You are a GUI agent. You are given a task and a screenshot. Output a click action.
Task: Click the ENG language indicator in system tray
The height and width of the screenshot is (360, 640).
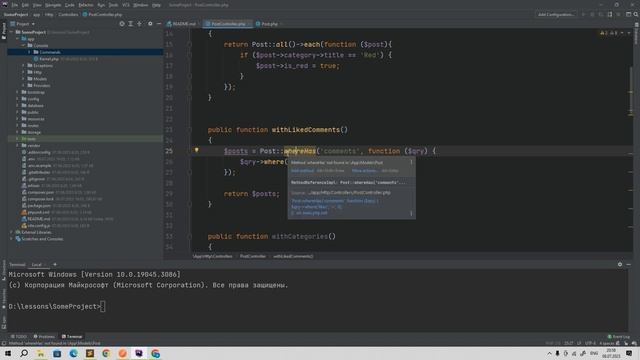tap(594, 353)
